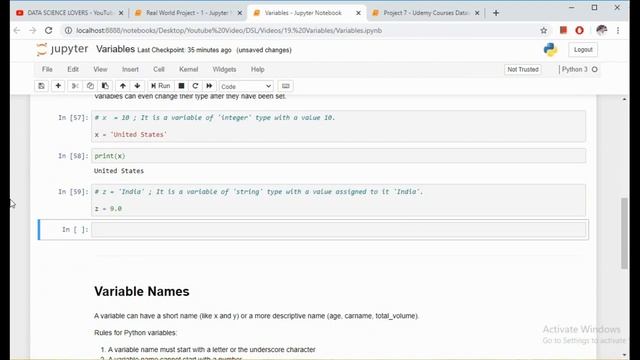This screenshot has height=360, width=640.
Task: Insert a cell below with plus icon
Action: click(58, 86)
